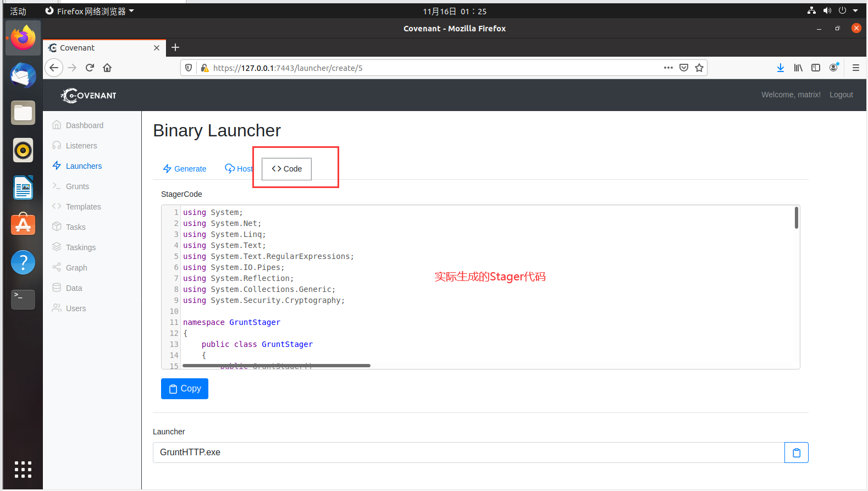The width and height of the screenshot is (868, 491).
Task: Open the Firefox app menu in top bar
Action: click(90, 11)
